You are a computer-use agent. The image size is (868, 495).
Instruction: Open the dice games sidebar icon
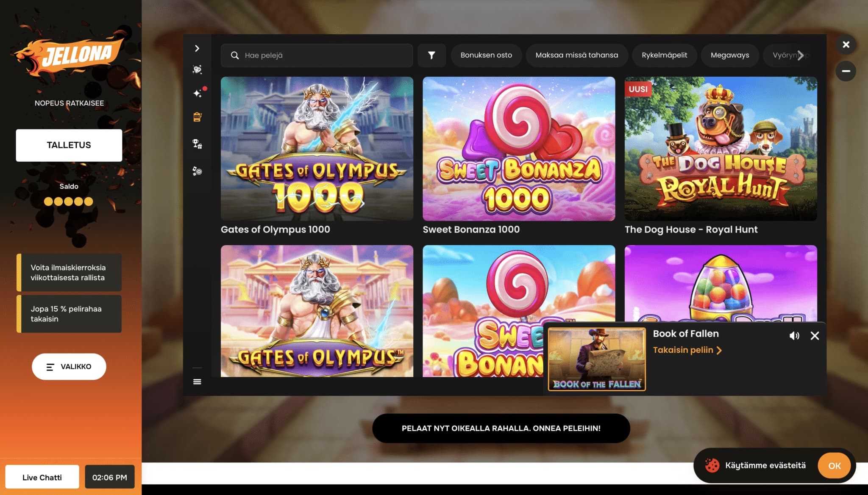tap(197, 69)
